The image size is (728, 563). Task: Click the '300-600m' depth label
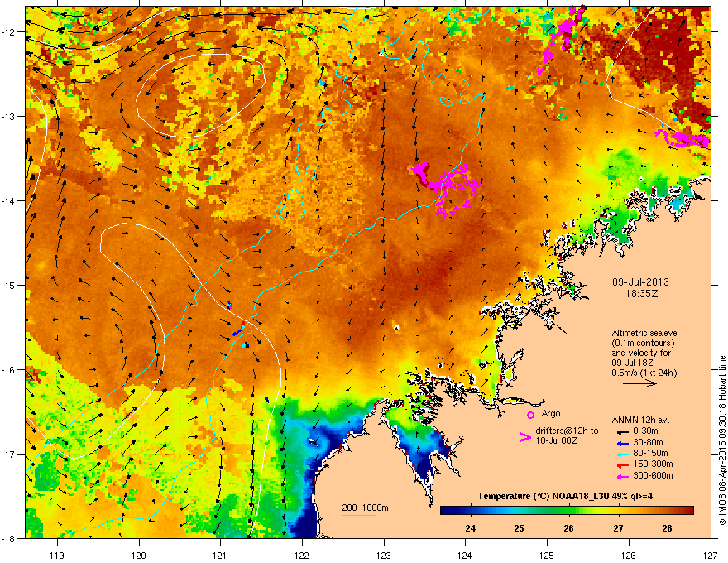653,476
